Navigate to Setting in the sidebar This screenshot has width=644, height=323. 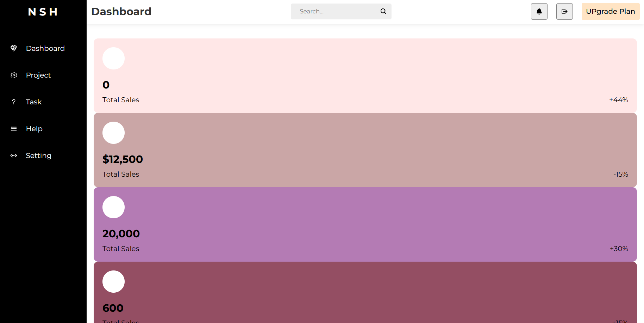click(x=39, y=156)
